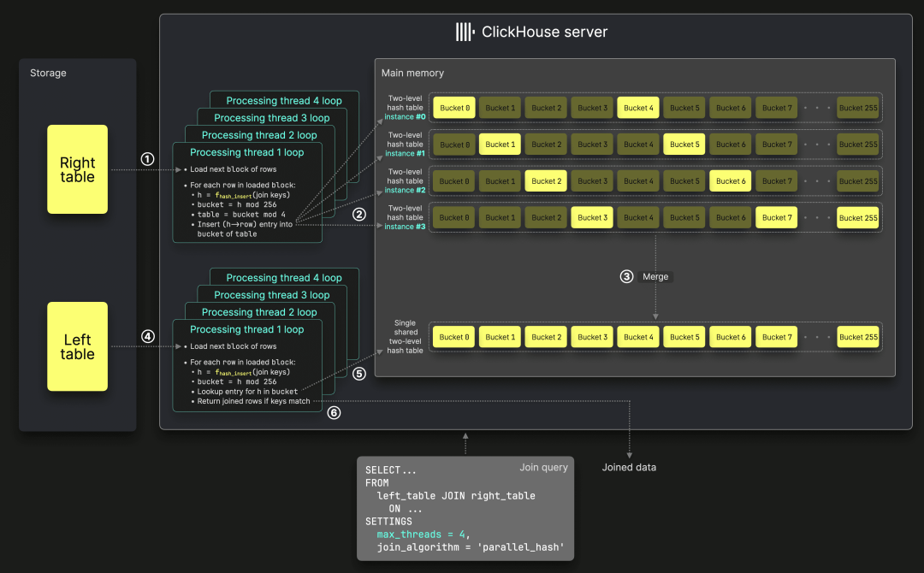
Task: Select the yellow "Right table" block
Action: 77,169
